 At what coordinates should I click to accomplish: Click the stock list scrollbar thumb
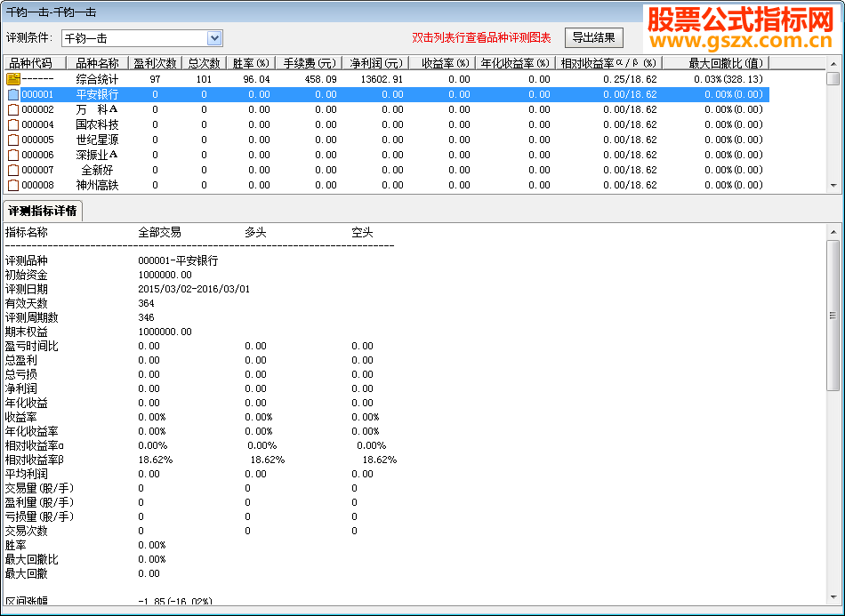click(833, 78)
